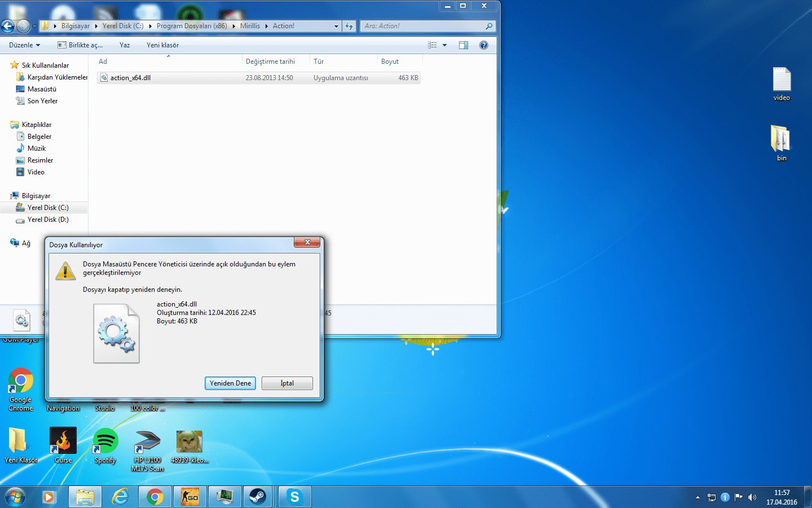Open Müzik library in the navigation pane

pos(32,148)
